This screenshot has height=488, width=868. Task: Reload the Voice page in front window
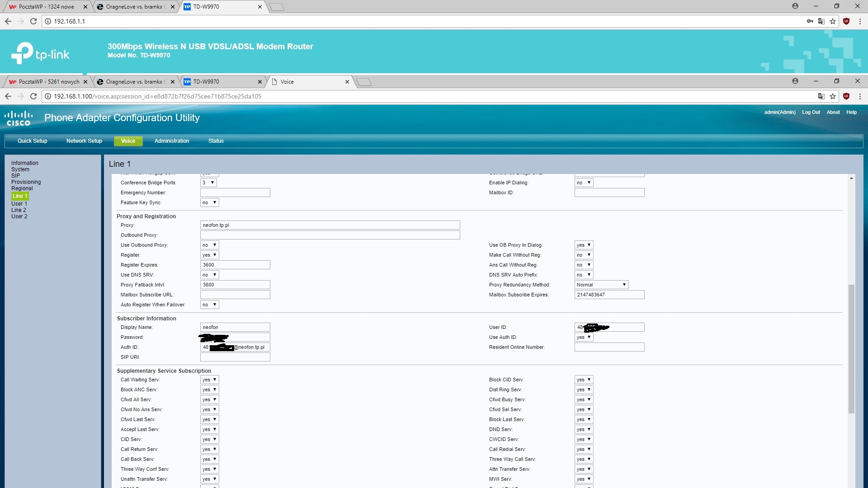point(33,96)
